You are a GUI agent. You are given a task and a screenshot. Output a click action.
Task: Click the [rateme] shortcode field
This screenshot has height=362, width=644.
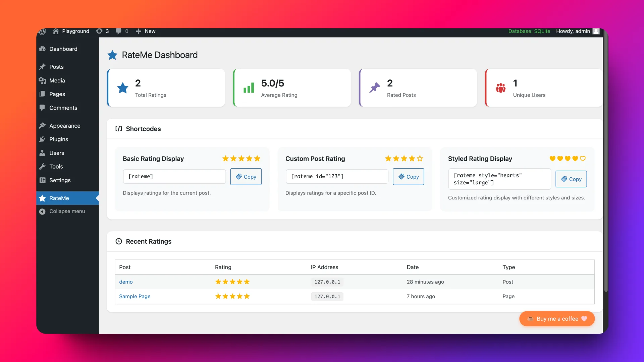(x=174, y=177)
